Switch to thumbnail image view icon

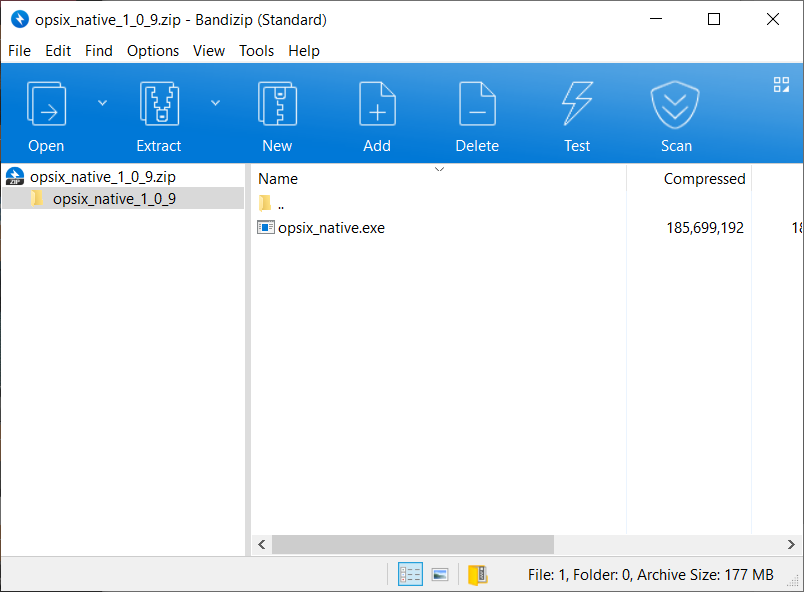pyautogui.click(x=440, y=575)
